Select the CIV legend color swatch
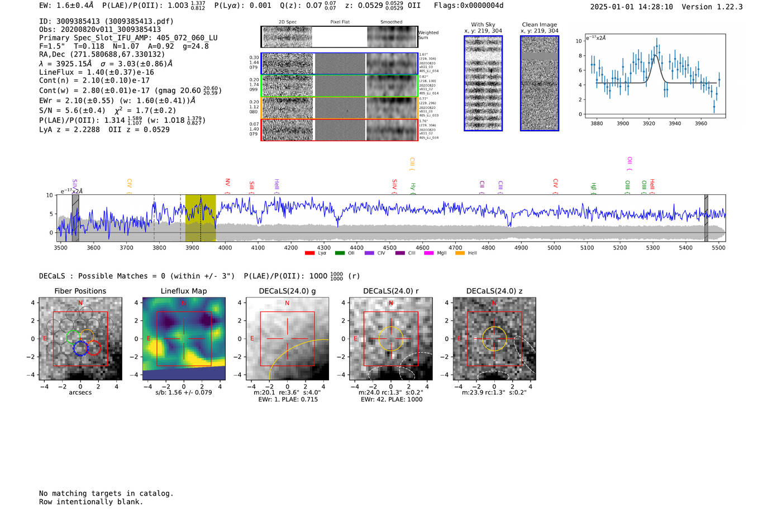Image resolution: width=782 pixels, height=532 pixels. coord(369,253)
